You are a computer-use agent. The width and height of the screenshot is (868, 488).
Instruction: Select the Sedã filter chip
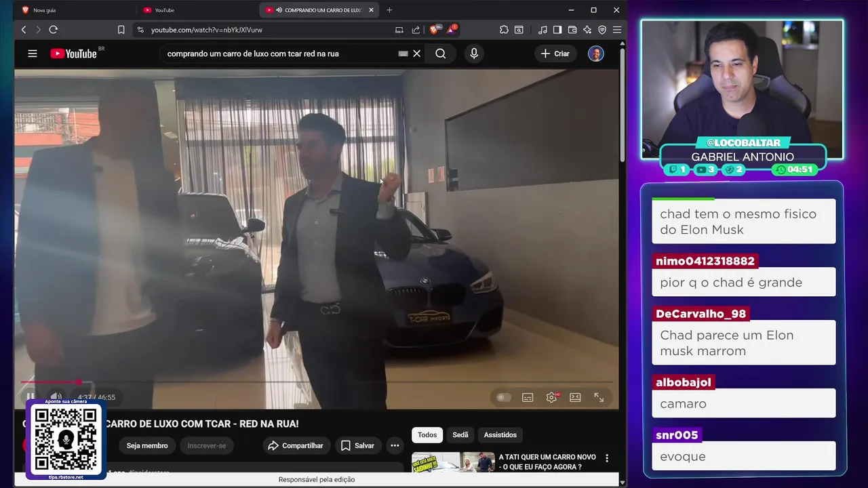click(x=460, y=435)
